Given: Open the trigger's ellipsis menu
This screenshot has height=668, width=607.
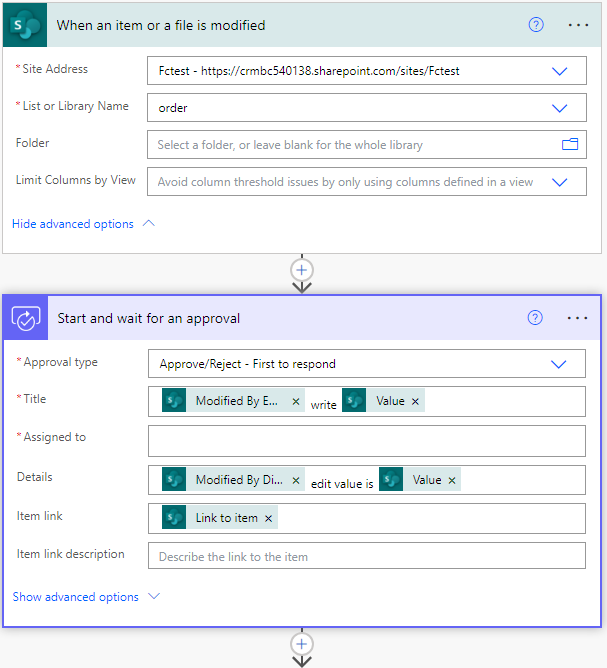Looking at the screenshot, I should click(x=578, y=25).
